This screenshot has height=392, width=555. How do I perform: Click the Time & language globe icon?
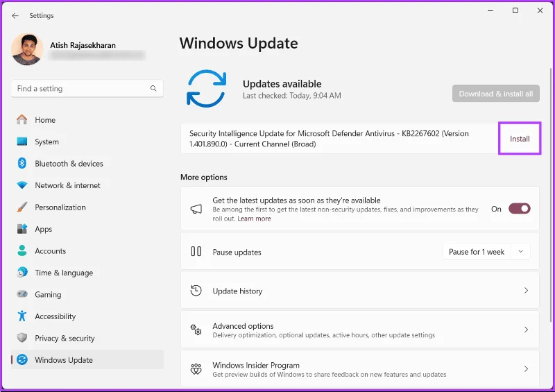pyautogui.click(x=22, y=273)
